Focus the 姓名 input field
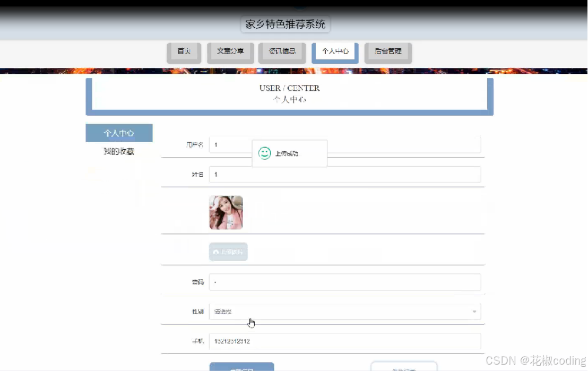The width and height of the screenshot is (588, 371). [344, 175]
